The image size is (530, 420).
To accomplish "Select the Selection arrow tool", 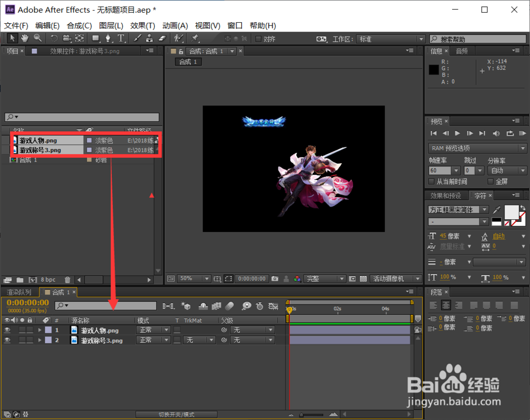I will point(13,38).
